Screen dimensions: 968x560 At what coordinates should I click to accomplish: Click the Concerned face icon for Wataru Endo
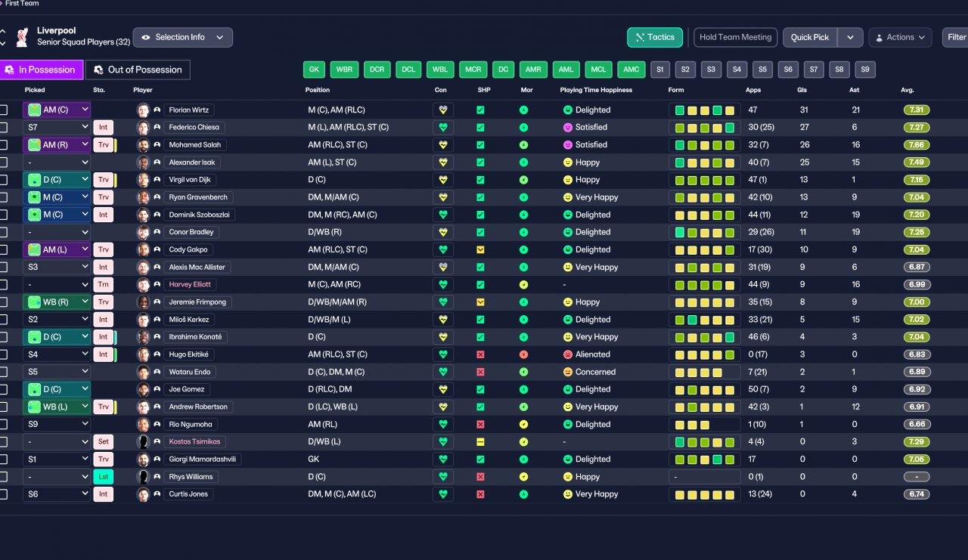567,372
